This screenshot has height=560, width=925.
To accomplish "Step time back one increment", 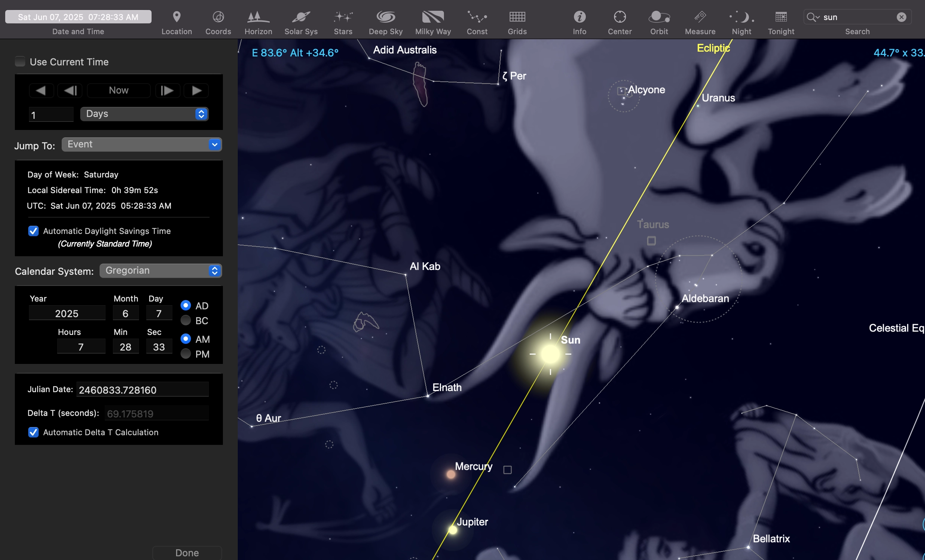I will click(70, 91).
